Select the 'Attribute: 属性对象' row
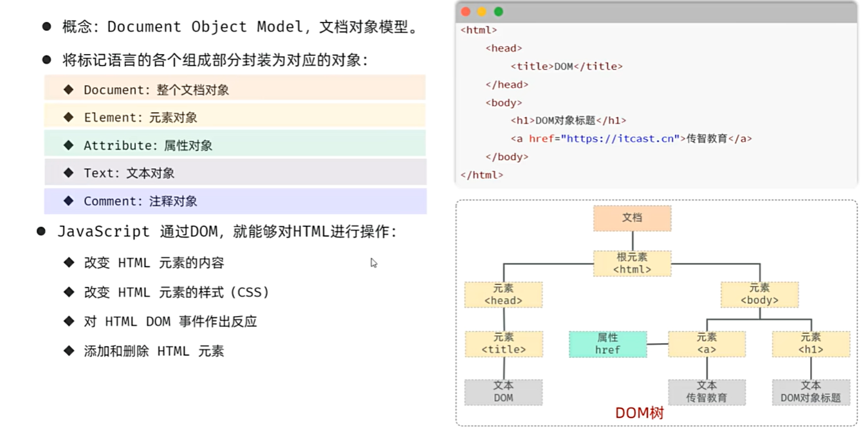The image size is (868, 428). (235, 144)
